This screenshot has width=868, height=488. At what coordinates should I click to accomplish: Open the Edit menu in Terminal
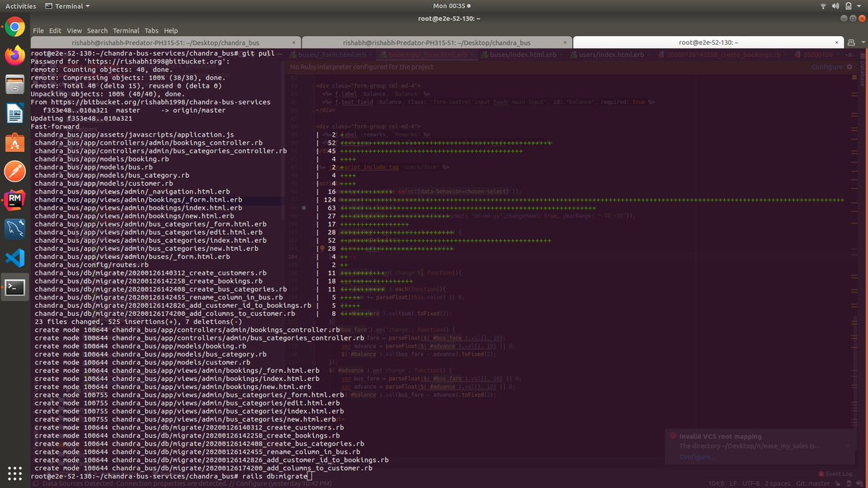[55, 31]
